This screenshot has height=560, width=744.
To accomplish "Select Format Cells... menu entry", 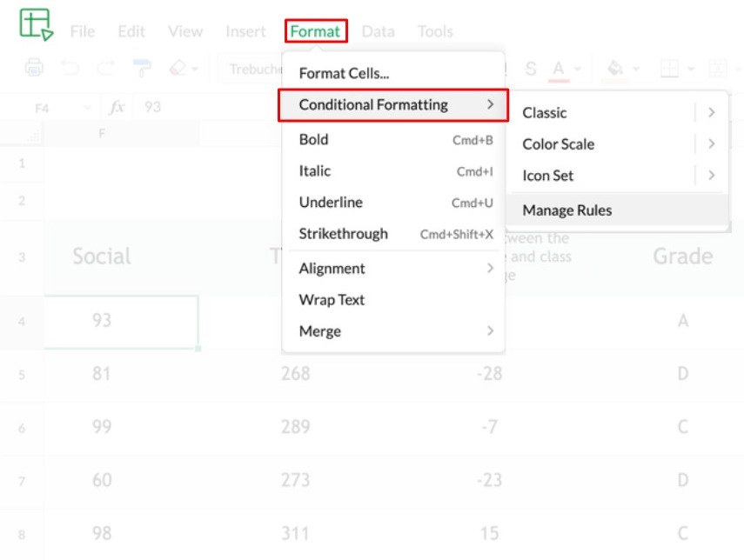I will point(344,74).
